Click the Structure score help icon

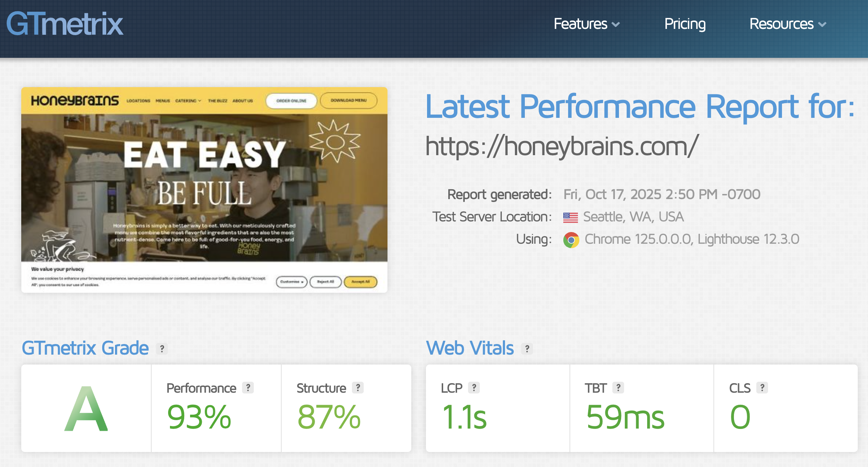[358, 388]
